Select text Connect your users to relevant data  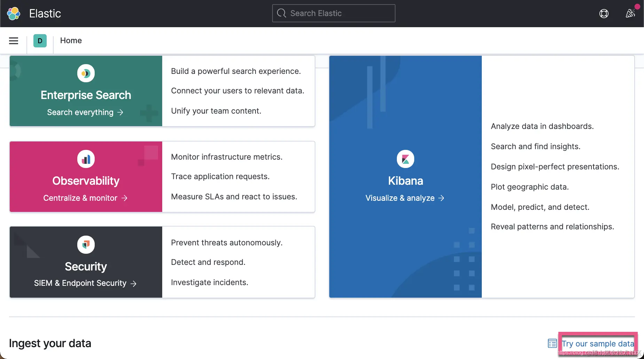pyautogui.click(x=238, y=91)
